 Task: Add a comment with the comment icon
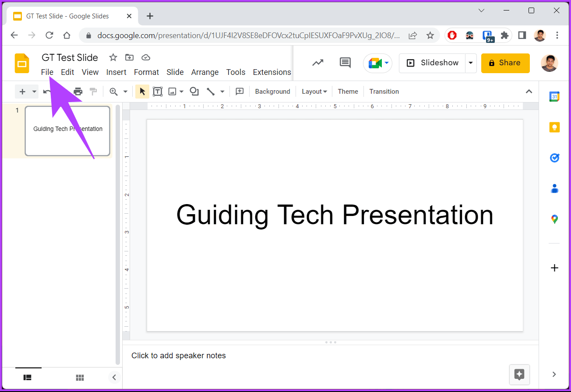[x=345, y=63]
